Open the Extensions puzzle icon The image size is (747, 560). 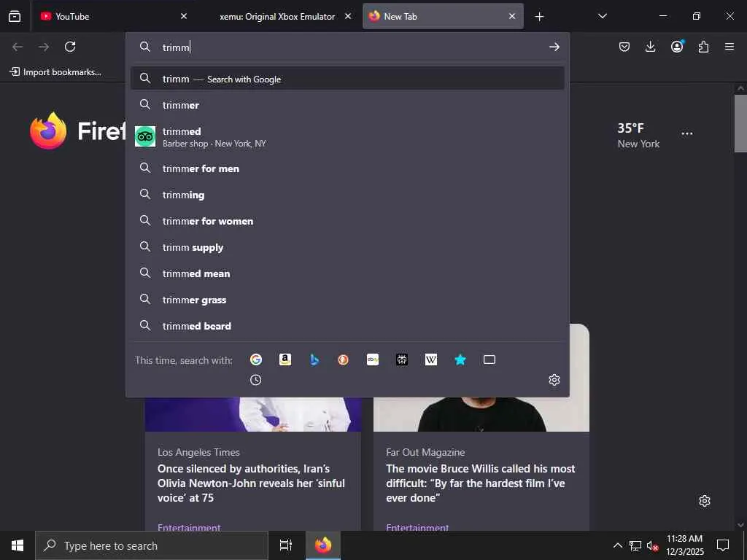tap(703, 47)
